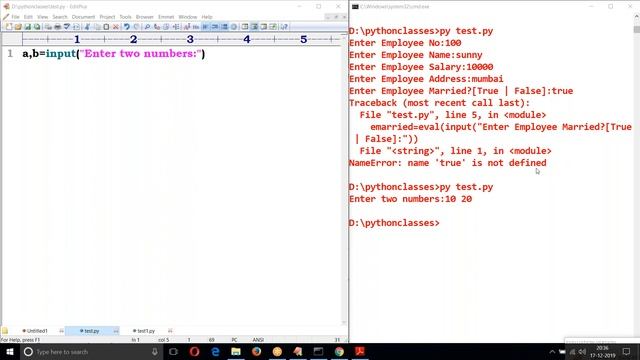Open Google Chrome from the taskbar

[339, 352]
